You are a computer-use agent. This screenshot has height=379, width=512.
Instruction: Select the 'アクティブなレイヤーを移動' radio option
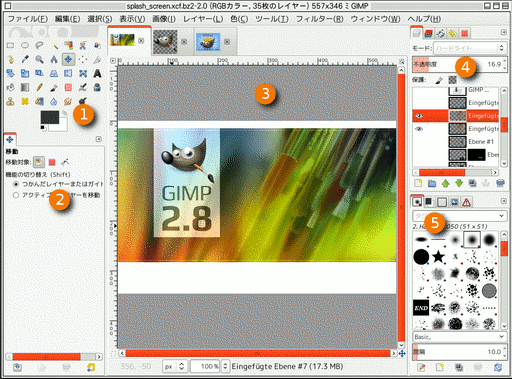16,195
